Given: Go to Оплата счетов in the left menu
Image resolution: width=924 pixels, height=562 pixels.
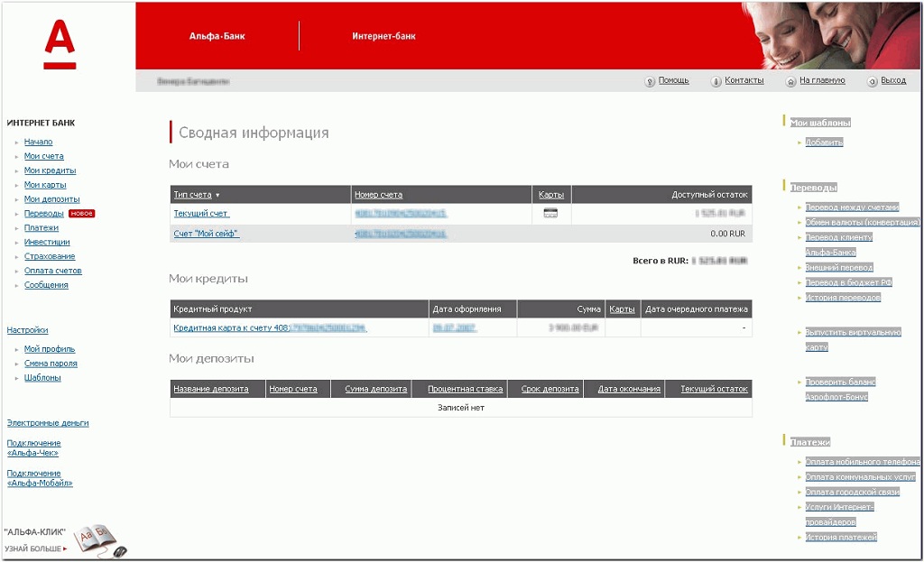Looking at the screenshot, I should point(53,271).
